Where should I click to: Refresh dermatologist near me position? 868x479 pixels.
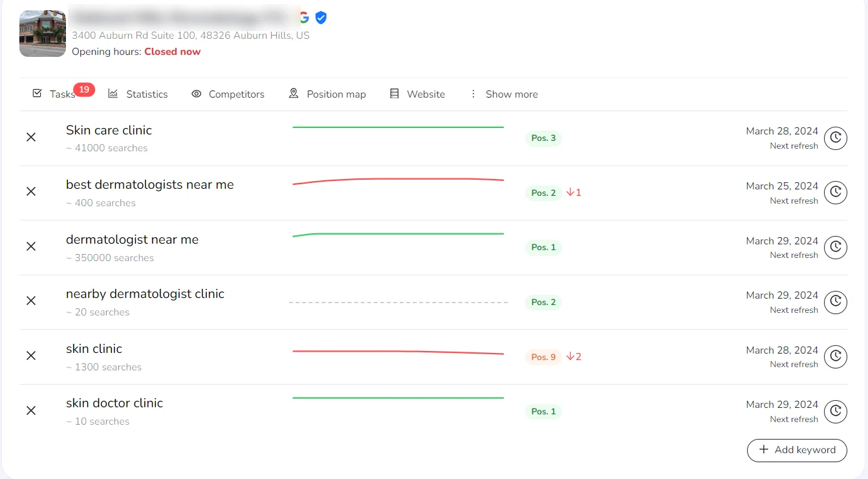(x=836, y=247)
